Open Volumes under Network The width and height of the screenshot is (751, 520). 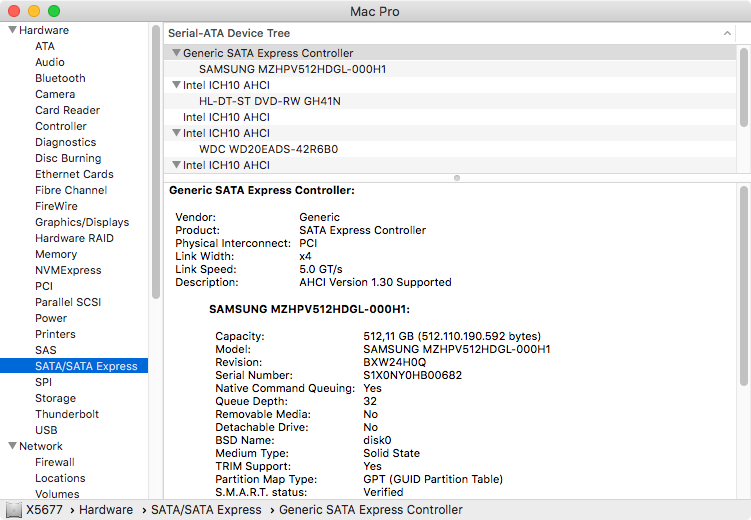(57, 494)
